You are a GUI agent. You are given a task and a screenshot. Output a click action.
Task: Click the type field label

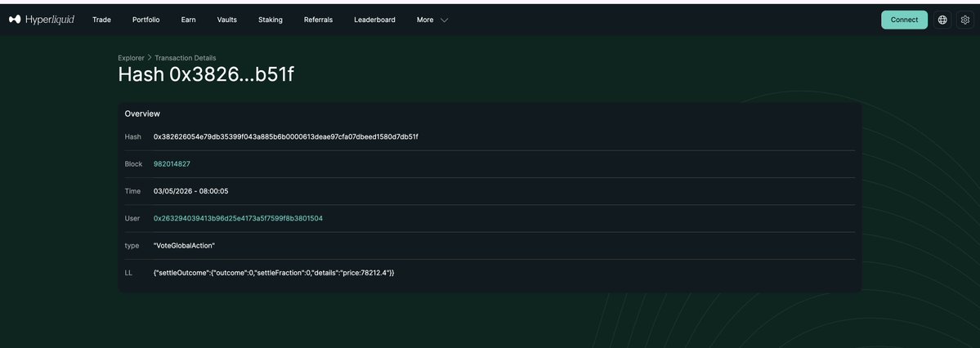(x=132, y=246)
